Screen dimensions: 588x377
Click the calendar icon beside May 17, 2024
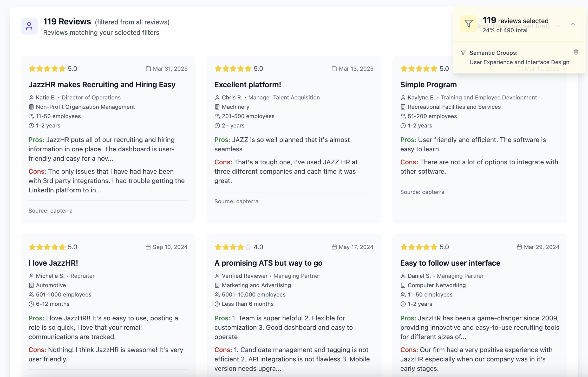(334, 247)
